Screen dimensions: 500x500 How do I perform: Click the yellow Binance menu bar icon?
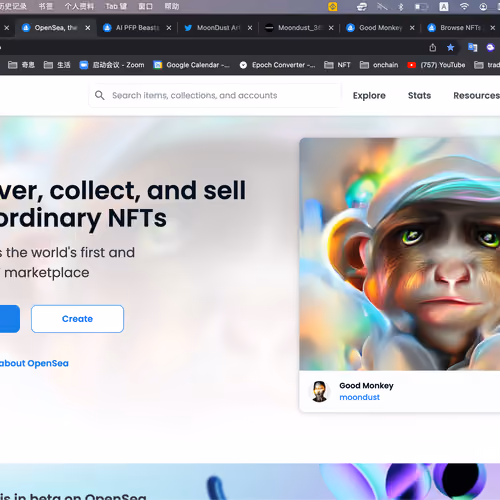pos(332,6)
